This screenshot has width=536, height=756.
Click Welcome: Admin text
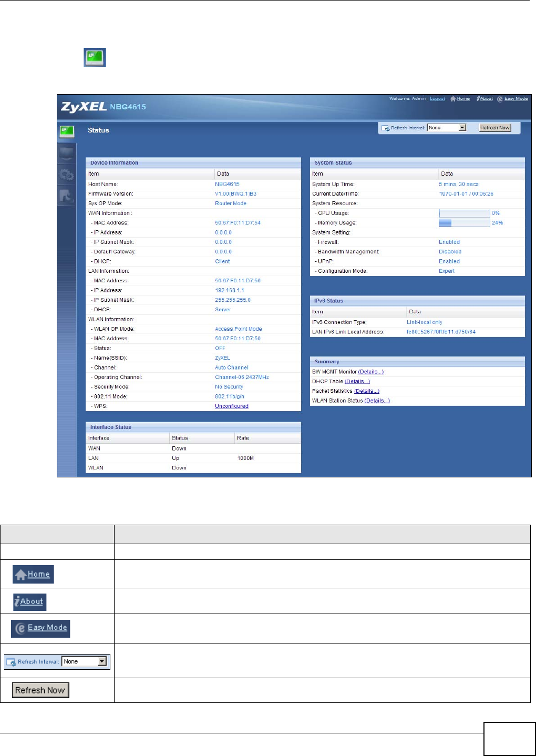point(407,98)
